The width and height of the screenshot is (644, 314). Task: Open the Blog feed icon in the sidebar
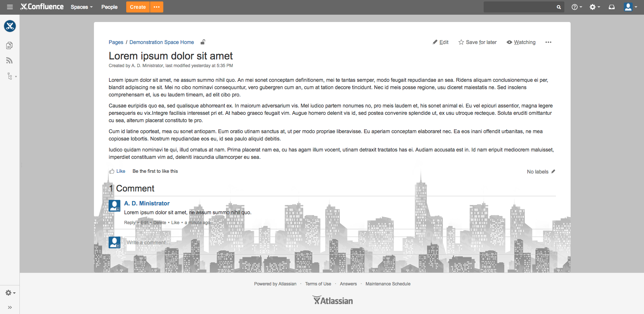point(10,61)
